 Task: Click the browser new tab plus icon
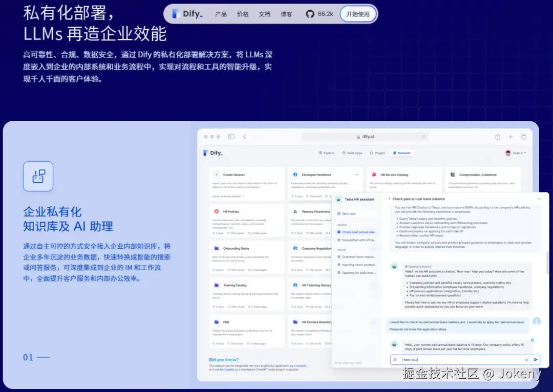[511, 137]
